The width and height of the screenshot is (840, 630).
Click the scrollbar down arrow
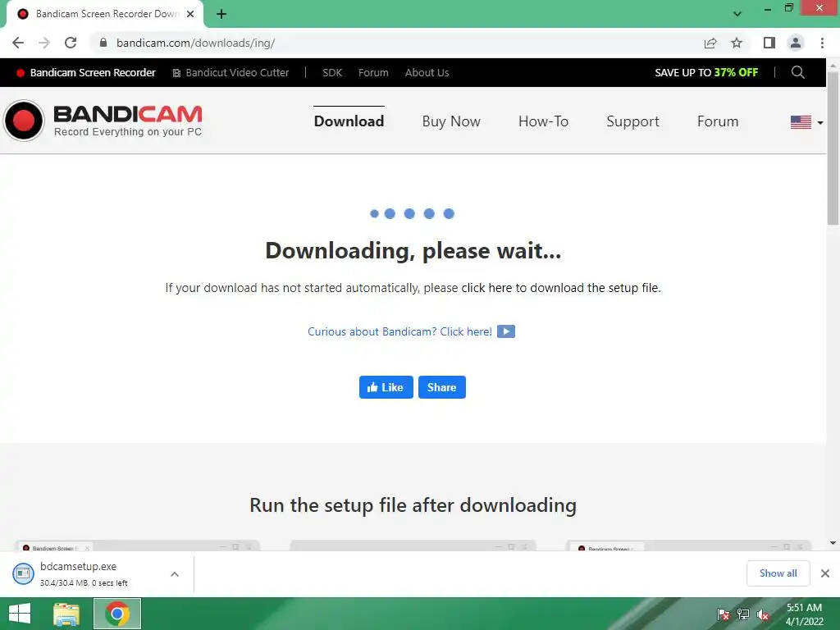point(833,543)
